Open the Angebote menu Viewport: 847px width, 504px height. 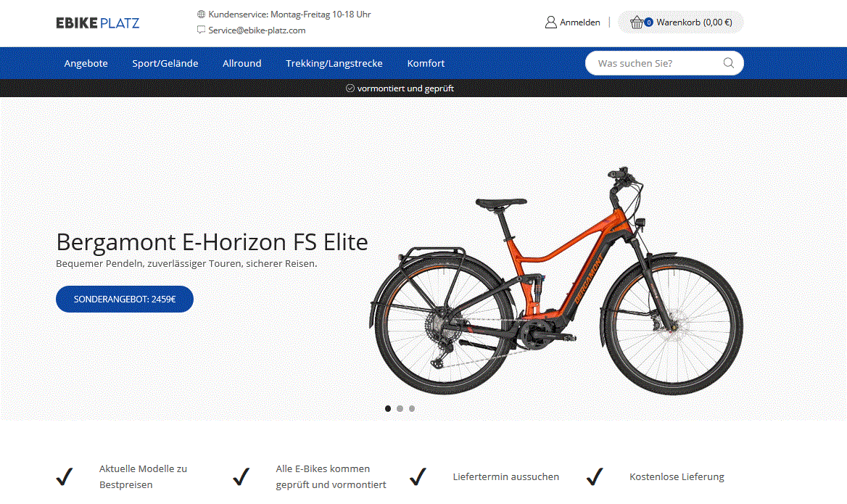click(x=86, y=63)
